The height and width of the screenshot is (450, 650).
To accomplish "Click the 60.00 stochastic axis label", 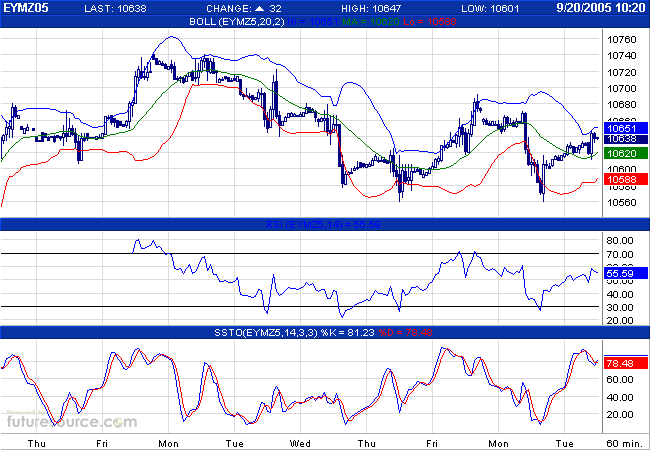I will point(620,380).
